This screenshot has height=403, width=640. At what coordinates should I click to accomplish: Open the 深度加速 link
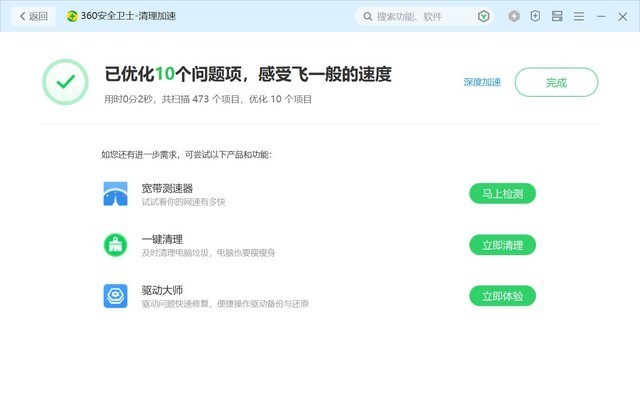[x=482, y=82]
